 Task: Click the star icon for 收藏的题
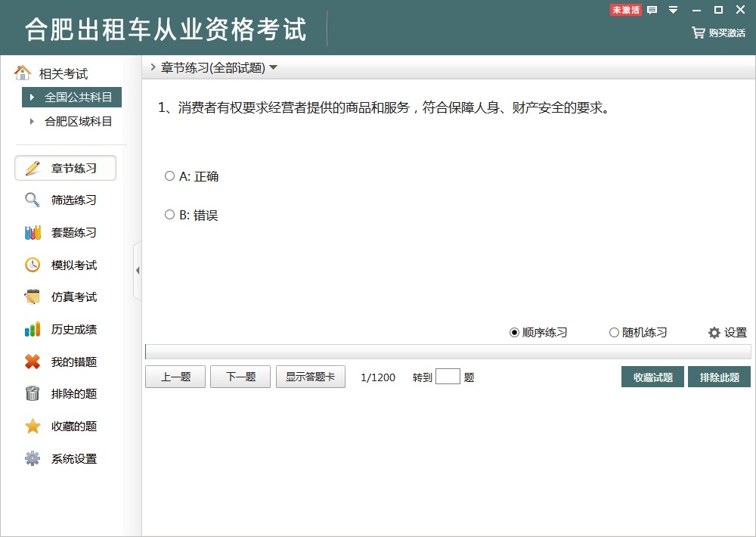coord(33,427)
